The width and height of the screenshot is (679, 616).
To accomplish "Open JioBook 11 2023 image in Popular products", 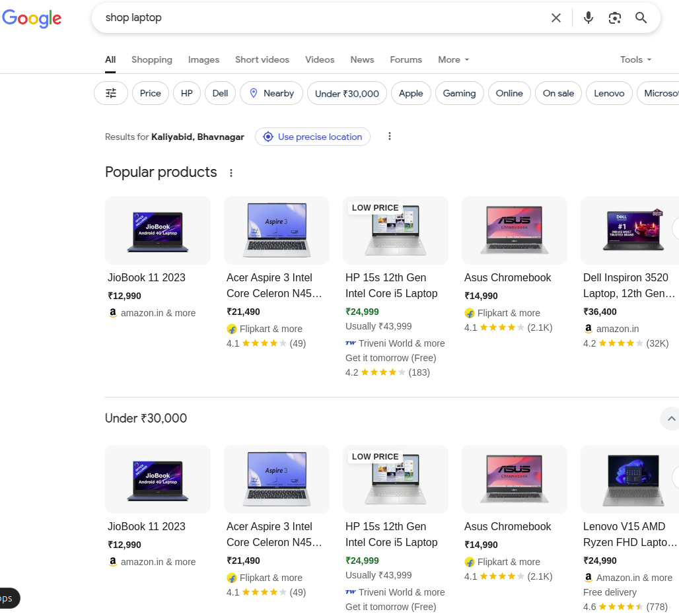I will (158, 230).
